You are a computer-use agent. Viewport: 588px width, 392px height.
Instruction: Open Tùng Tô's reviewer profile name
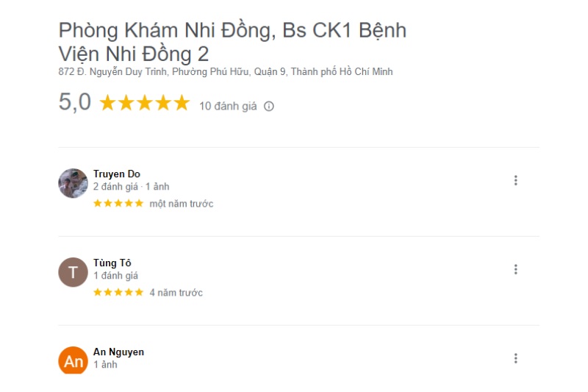pos(112,263)
